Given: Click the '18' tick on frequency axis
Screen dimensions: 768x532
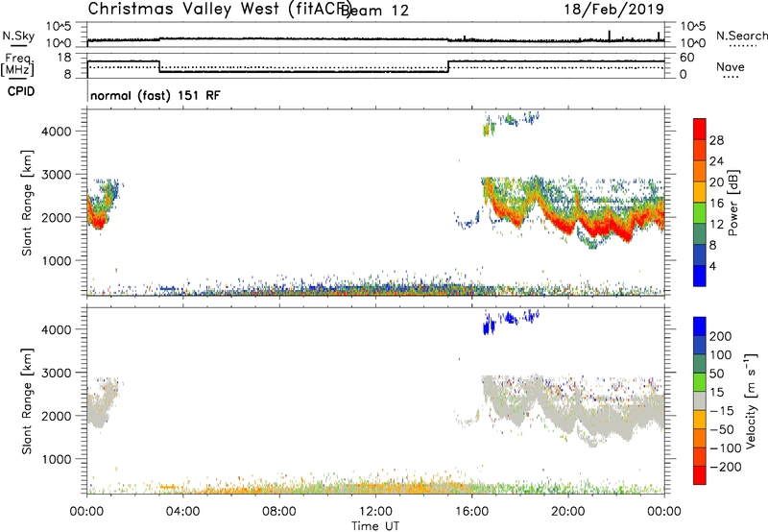Looking at the screenshot, I should (x=64, y=58).
